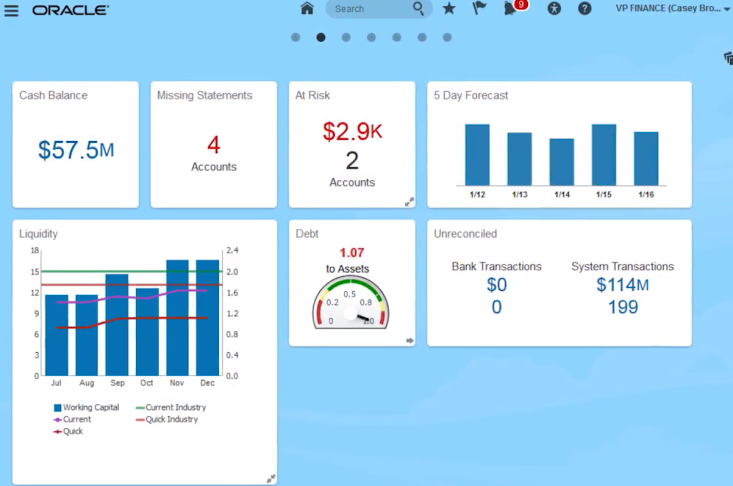Open the Help question mark icon
The height and width of the screenshot is (486, 733).
coord(585,9)
